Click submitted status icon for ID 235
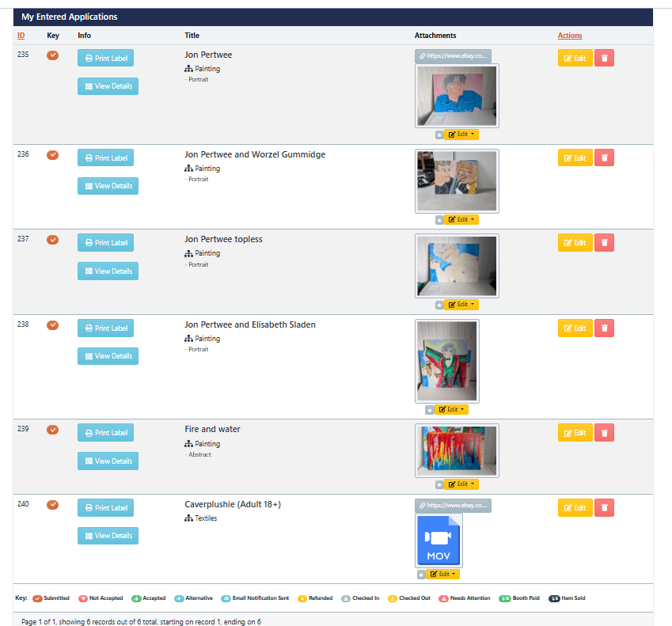 (53, 55)
